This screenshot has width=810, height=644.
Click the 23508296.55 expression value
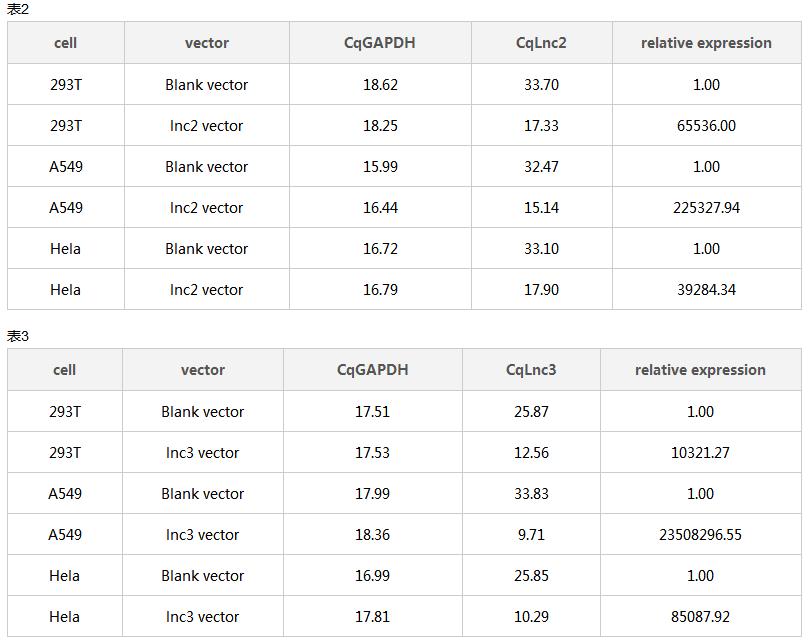click(x=700, y=535)
